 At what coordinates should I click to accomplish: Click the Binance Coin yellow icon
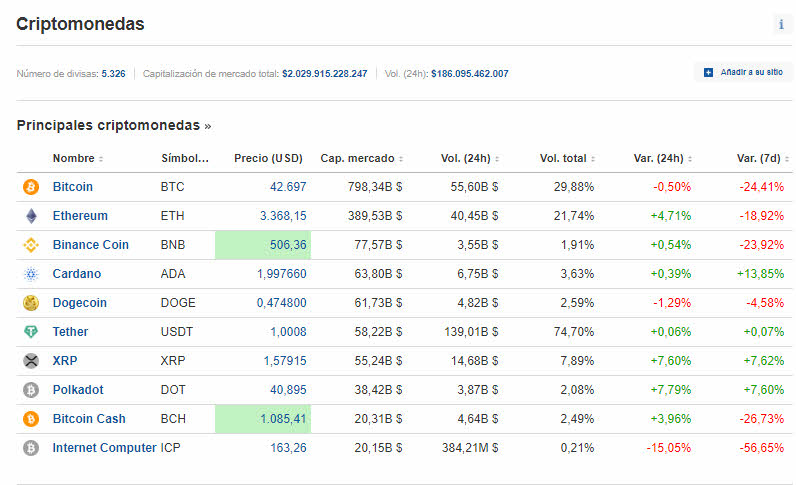pyautogui.click(x=30, y=245)
